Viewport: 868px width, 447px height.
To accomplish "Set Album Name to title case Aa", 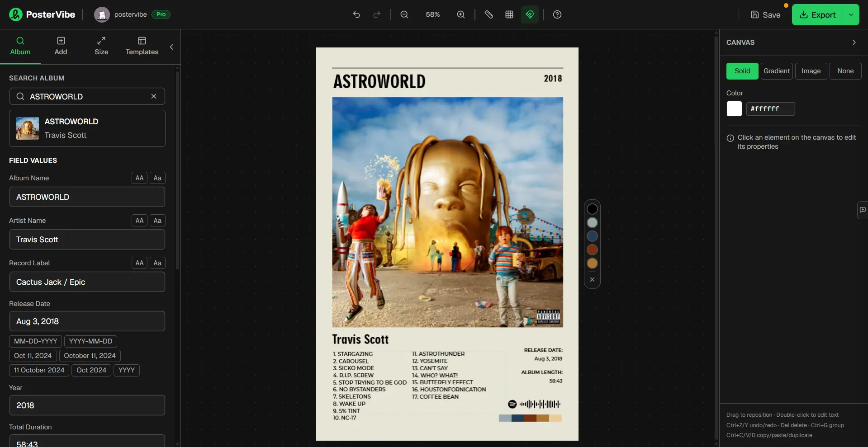I will pyautogui.click(x=157, y=178).
